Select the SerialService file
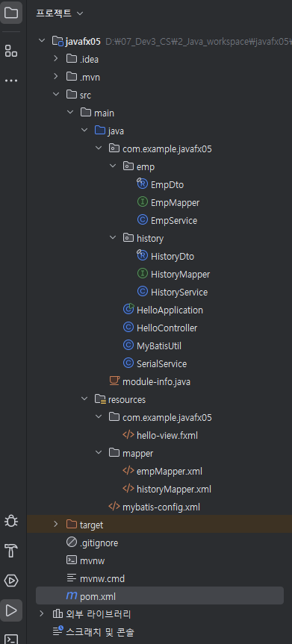The height and width of the screenshot is (644, 292). click(x=161, y=364)
